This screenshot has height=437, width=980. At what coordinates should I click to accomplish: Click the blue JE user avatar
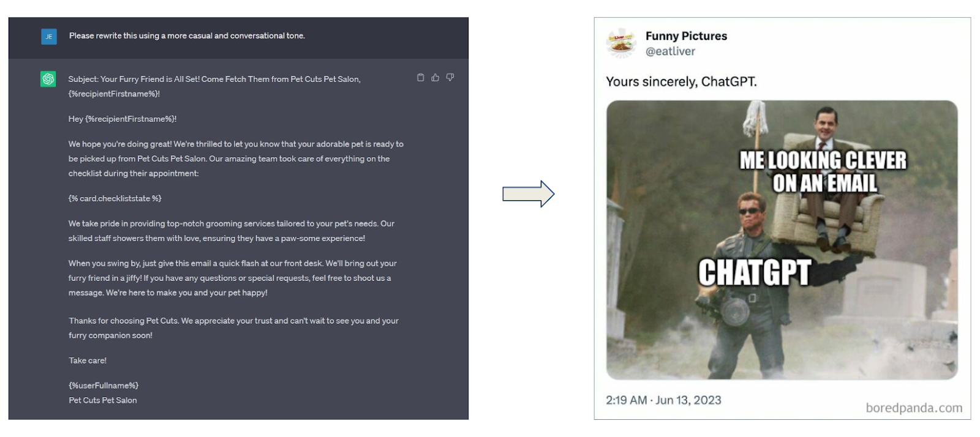pos(49,37)
